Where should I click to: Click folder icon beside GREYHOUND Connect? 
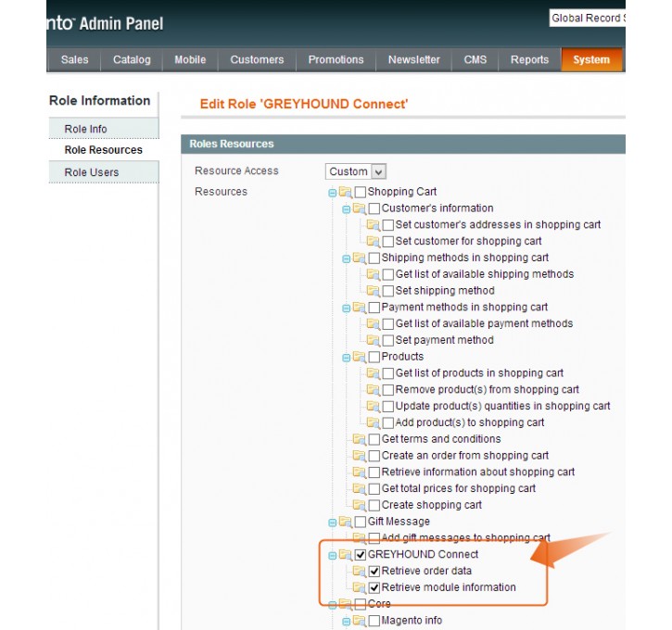346,555
